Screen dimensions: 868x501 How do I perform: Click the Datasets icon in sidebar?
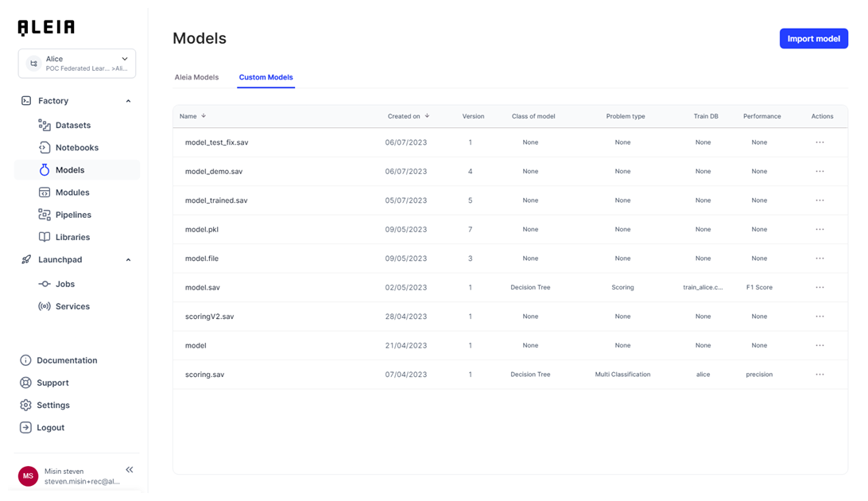tap(45, 126)
